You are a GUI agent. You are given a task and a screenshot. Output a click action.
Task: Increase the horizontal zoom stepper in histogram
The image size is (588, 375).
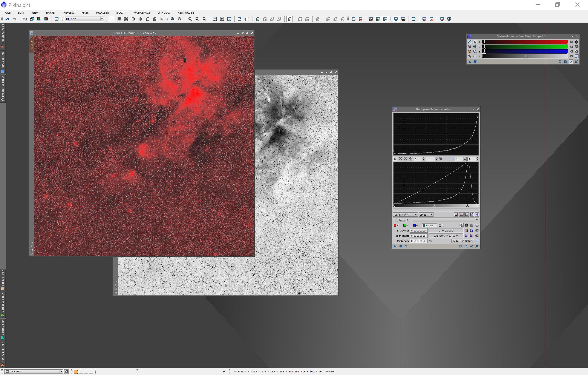click(x=423, y=158)
